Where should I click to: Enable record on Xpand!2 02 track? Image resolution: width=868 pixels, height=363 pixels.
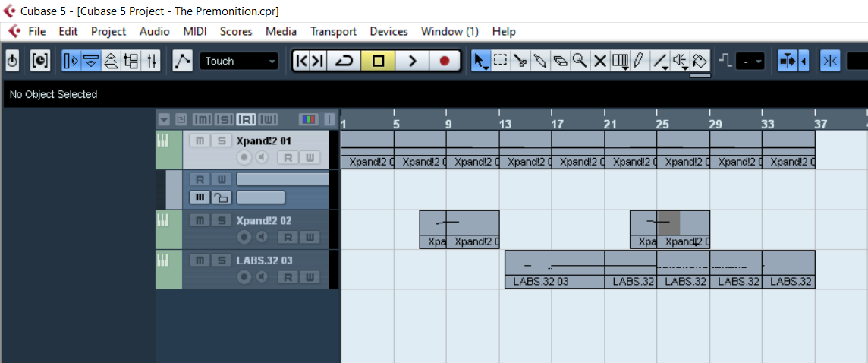point(244,237)
